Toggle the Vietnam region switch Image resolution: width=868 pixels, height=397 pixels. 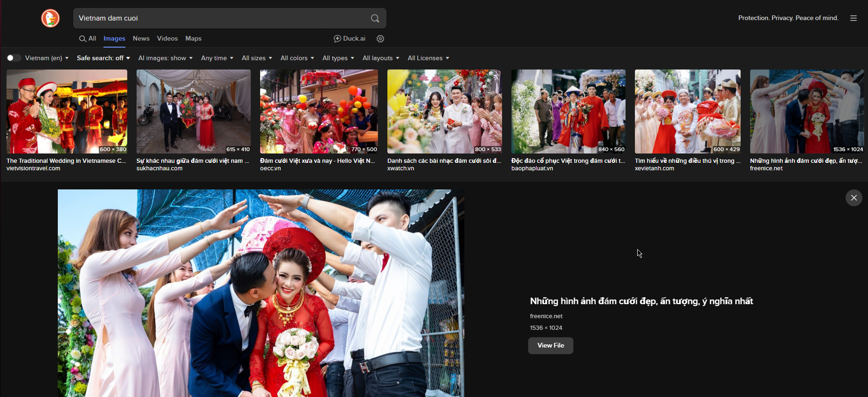click(14, 58)
